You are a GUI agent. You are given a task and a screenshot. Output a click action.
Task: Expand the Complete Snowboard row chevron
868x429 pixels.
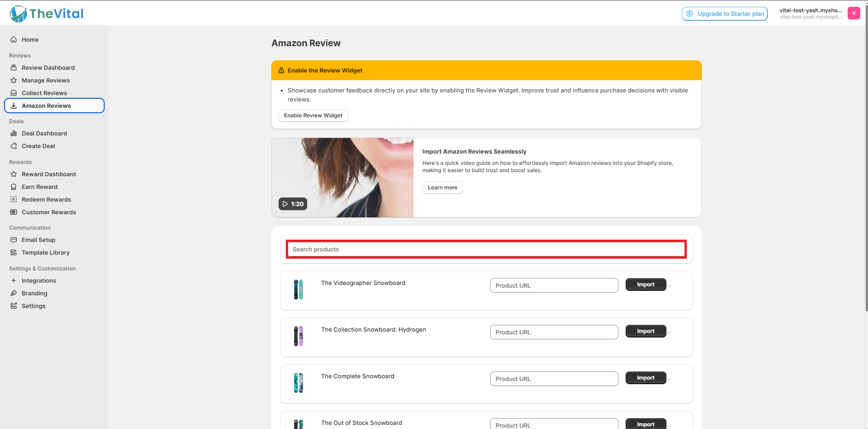pyautogui.click(x=669, y=379)
